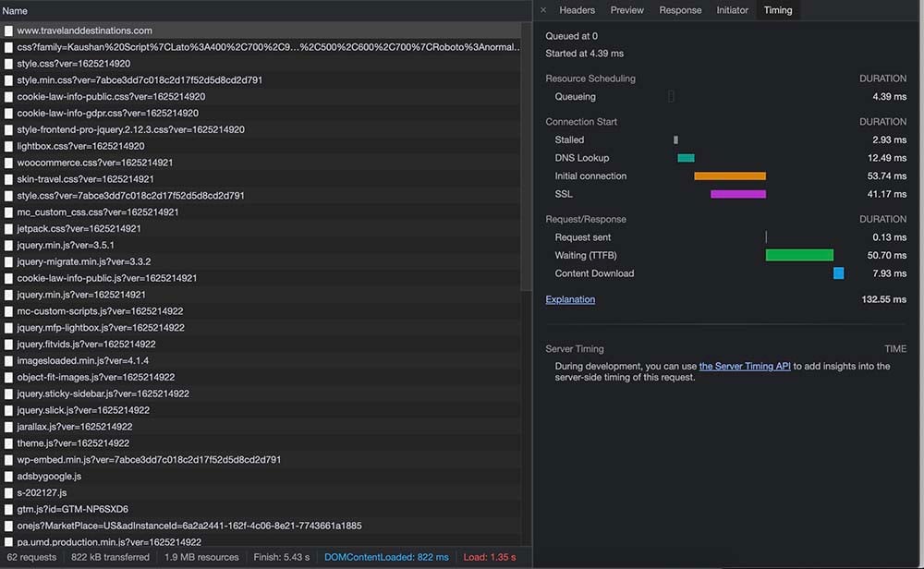The image size is (924, 569).
Task: Select jquery.min.js?ver=1625214921 request
Action: (261, 295)
